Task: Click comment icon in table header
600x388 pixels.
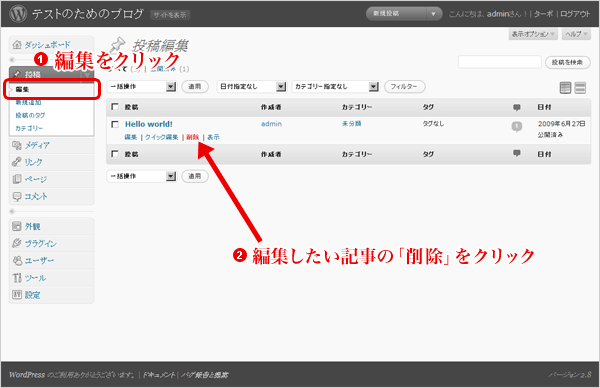Action: [517, 108]
